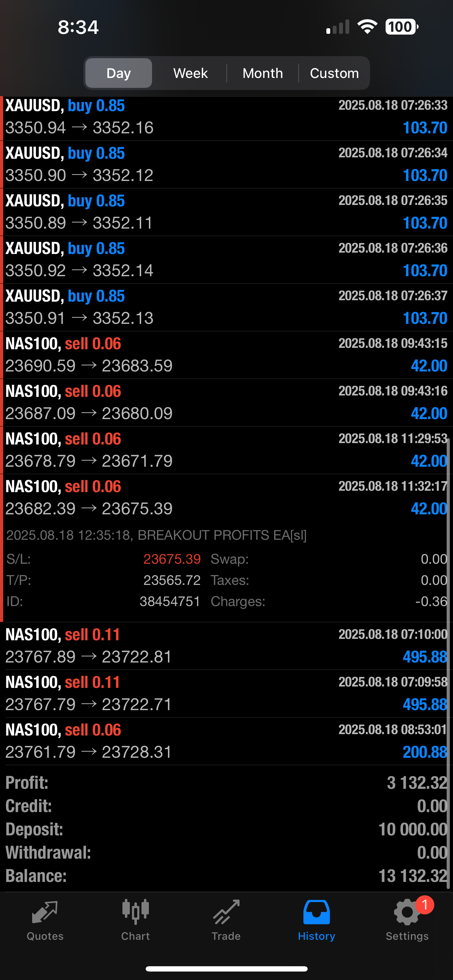Open Settings gear icon

(x=407, y=912)
